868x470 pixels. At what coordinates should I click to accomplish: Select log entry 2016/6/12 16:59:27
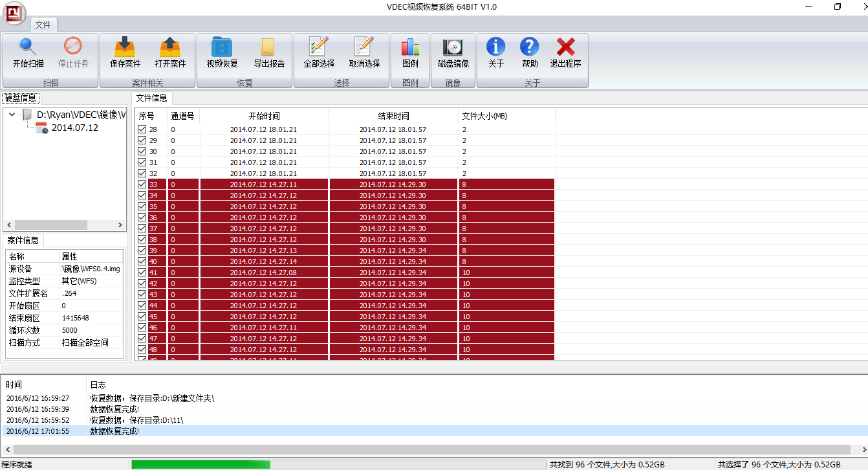point(38,398)
